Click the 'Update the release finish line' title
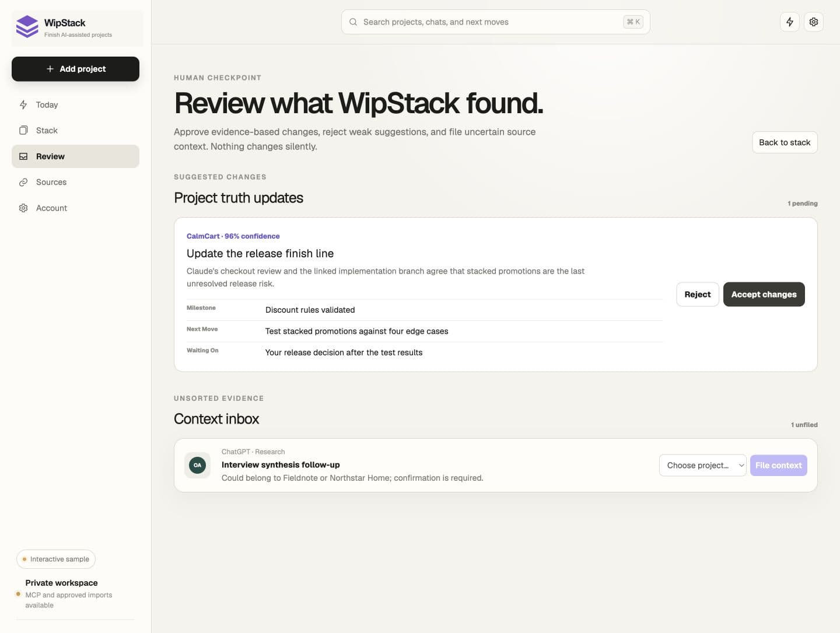The height and width of the screenshot is (633, 840). [x=260, y=254]
